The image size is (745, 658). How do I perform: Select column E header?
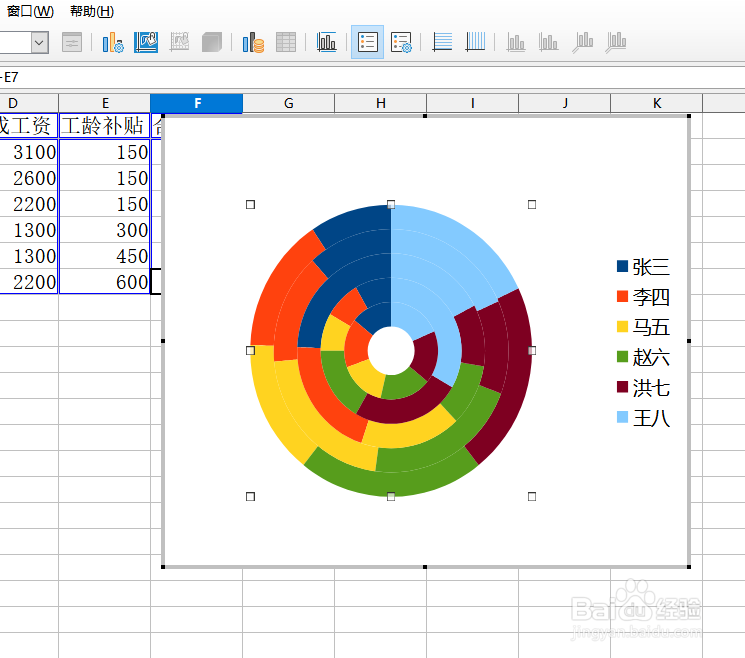click(x=105, y=103)
